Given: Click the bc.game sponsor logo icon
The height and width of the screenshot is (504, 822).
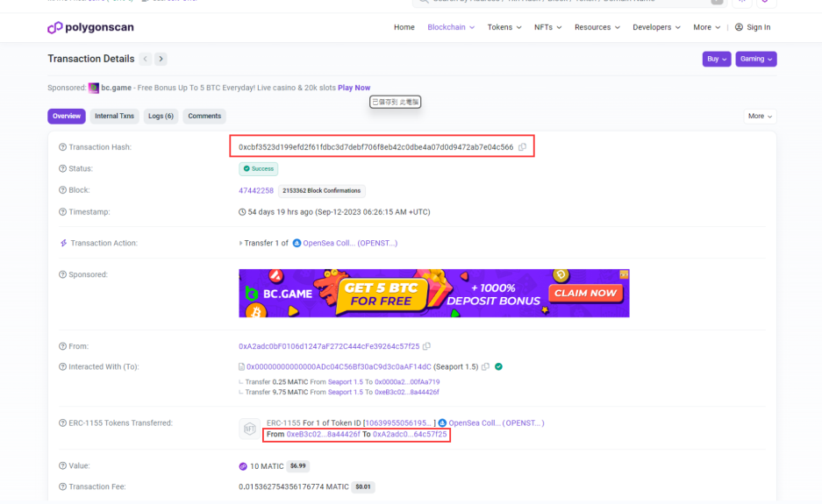Looking at the screenshot, I should 94,88.
